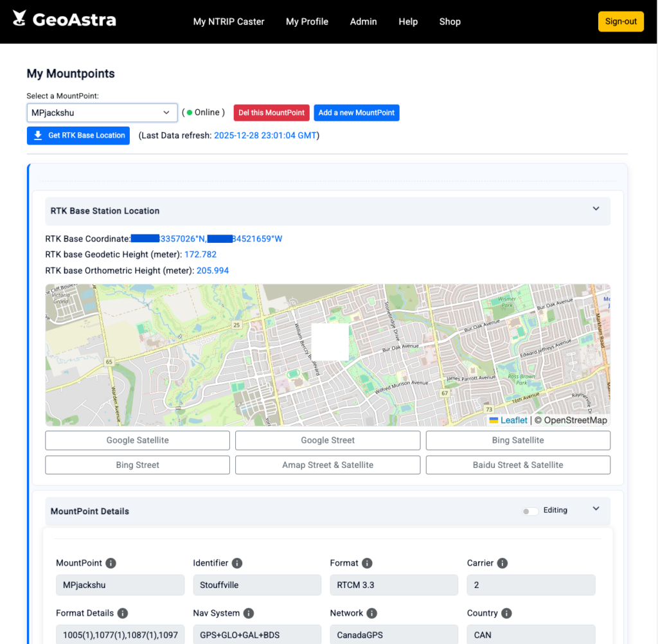The image size is (658, 644).
Task: Go to the Admin menu item
Action: [363, 21]
